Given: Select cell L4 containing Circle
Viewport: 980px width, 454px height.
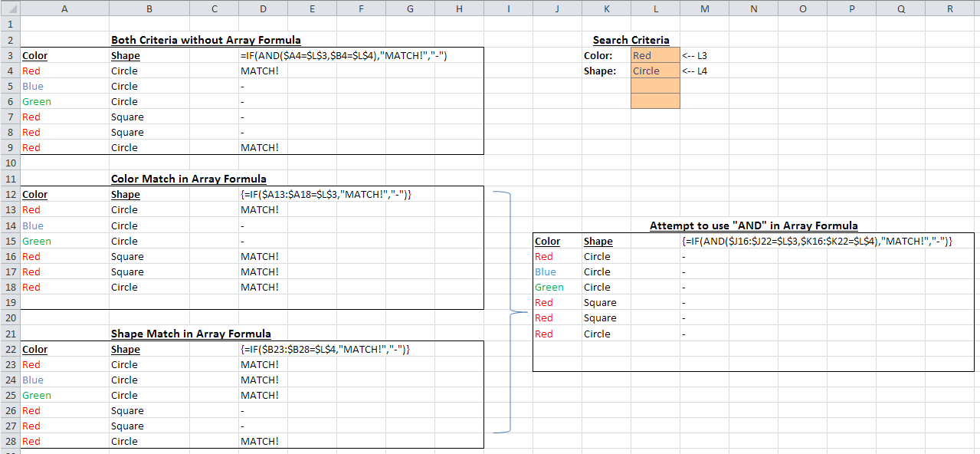Looking at the screenshot, I should tap(655, 71).
